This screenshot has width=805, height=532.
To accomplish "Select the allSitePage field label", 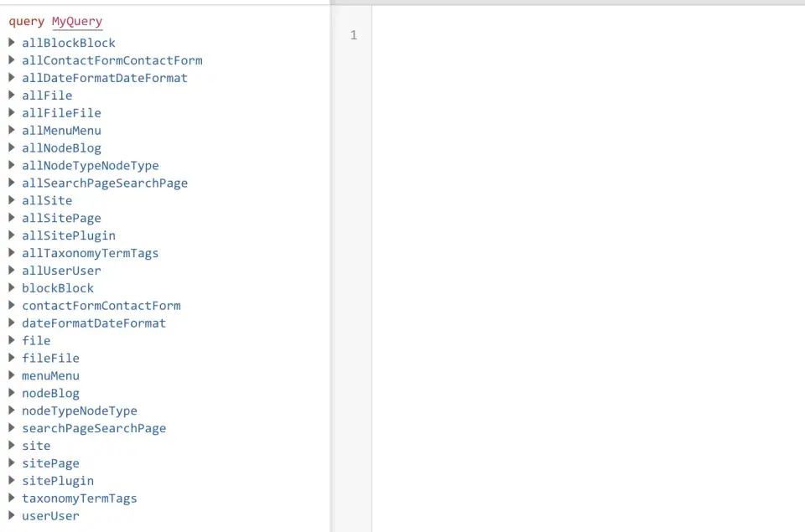I will click(x=61, y=218).
